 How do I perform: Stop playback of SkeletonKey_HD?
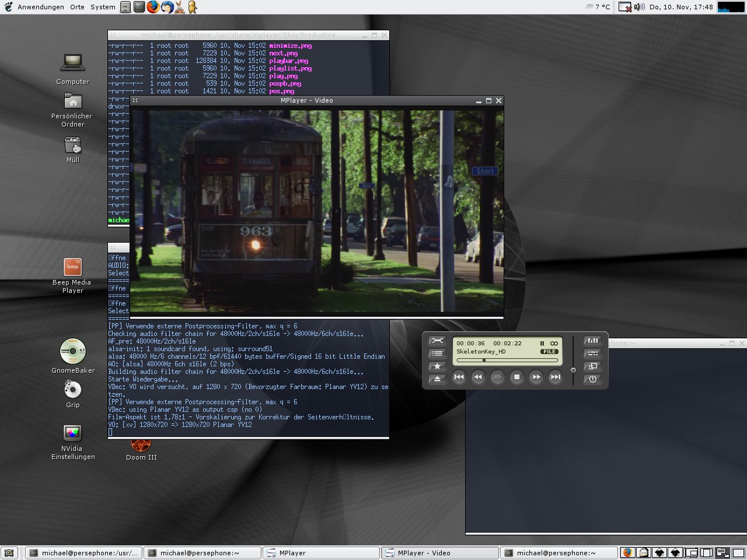[x=516, y=377]
